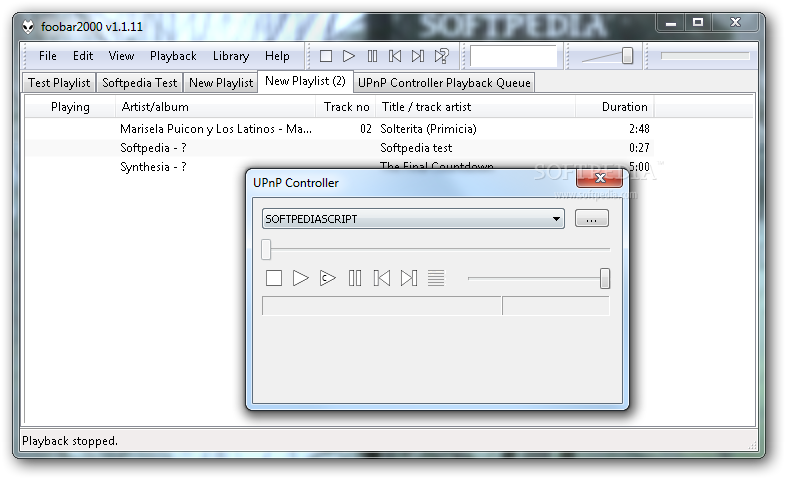Click Pause in main foobar2000 toolbar
Screen dimensions: 786x479
[372, 56]
